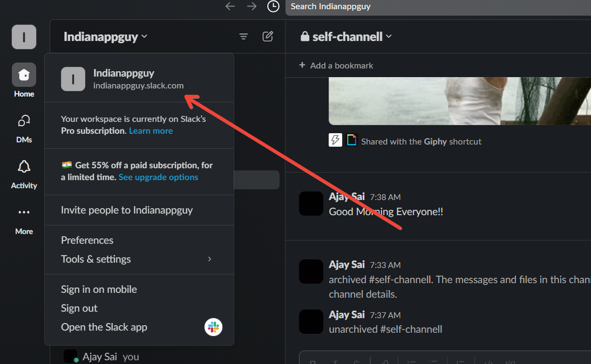The height and width of the screenshot is (364, 591).
Task: Open the history clock icon
Action: pyautogui.click(x=273, y=6)
